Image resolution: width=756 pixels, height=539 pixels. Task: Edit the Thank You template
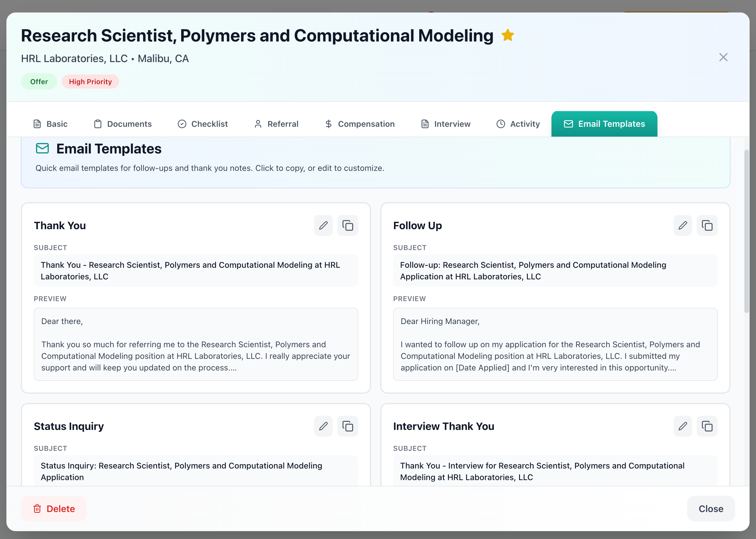[x=323, y=225]
